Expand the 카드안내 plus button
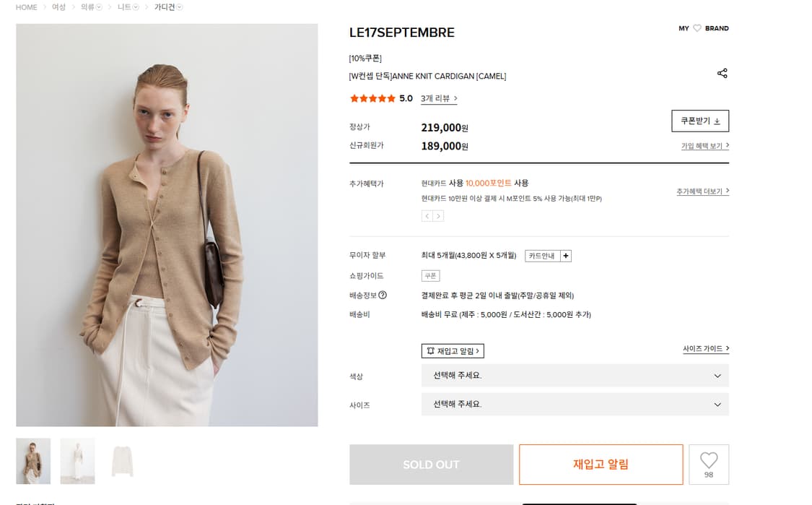This screenshot has height=505, width=812. pyautogui.click(x=566, y=256)
